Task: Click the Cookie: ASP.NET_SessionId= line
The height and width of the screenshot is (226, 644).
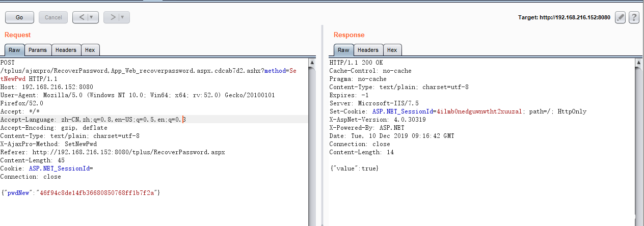Action: click(x=47, y=168)
